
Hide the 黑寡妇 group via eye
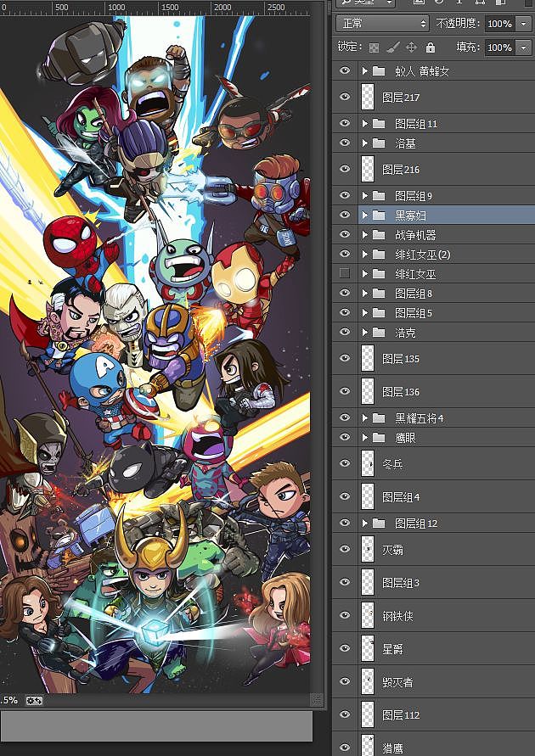[345, 215]
